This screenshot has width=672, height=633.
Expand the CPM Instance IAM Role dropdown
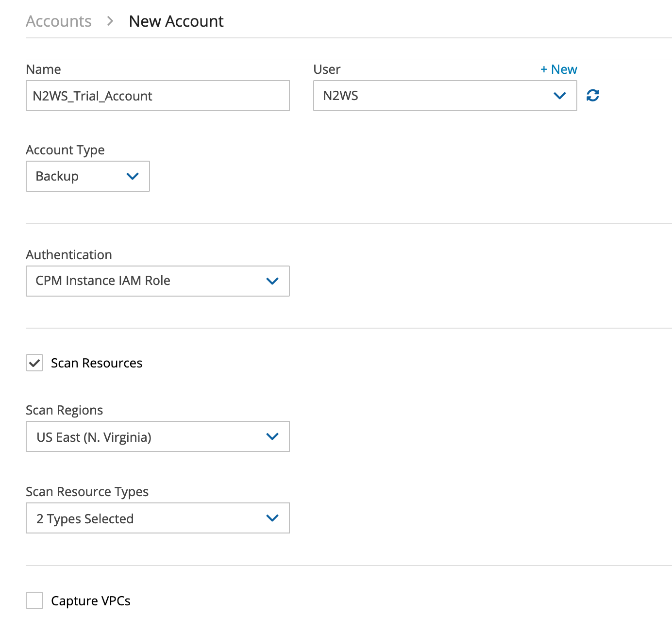click(146, 281)
